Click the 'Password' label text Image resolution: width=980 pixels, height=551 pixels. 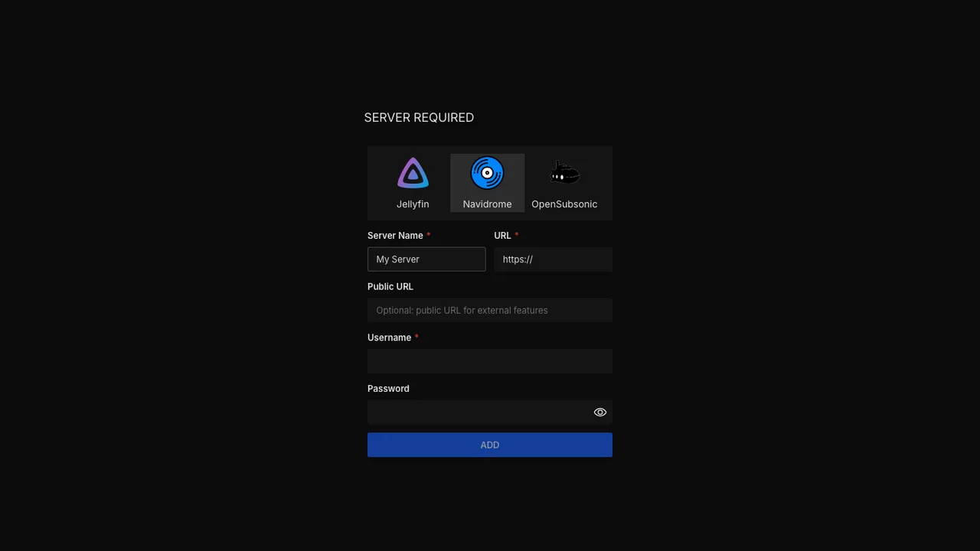pyautogui.click(x=388, y=389)
